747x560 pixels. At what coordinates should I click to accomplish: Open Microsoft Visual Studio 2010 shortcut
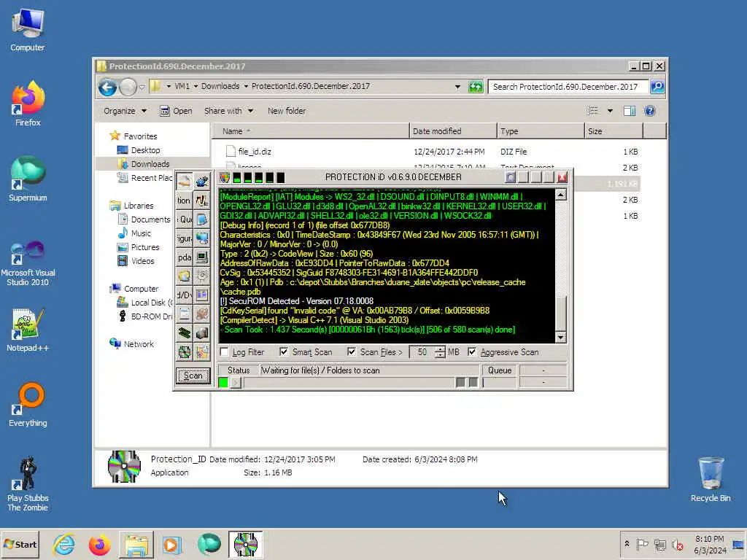tap(28, 263)
